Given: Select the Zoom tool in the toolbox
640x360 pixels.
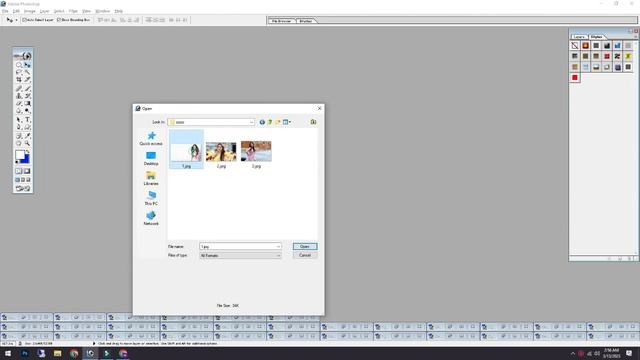Looking at the screenshot, I should (x=27, y=143).
